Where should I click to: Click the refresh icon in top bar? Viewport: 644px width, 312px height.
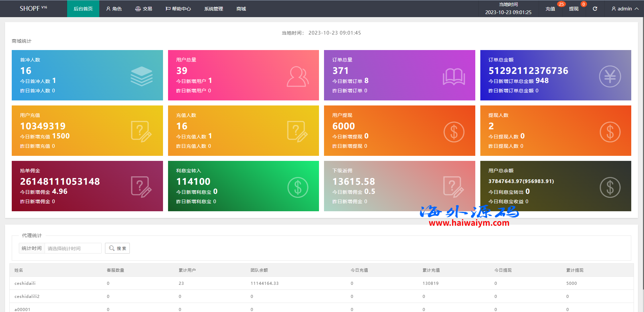[595, 9]
